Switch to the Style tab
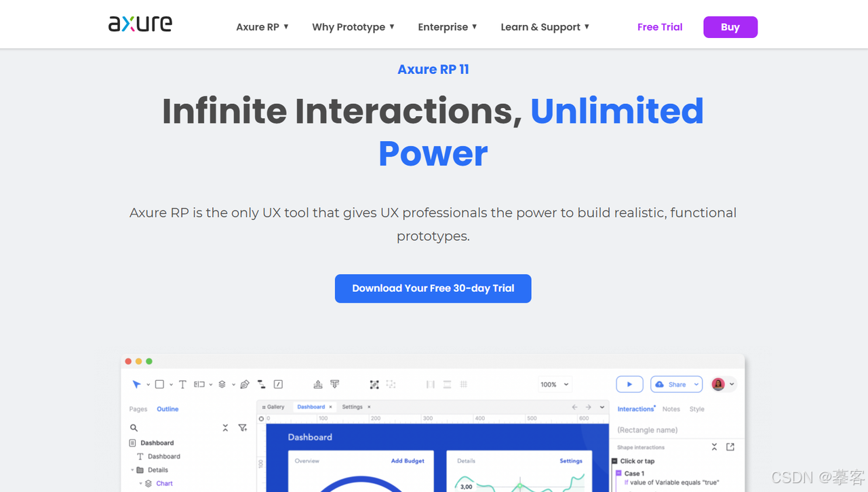The height and width of the screenshot is (492, 868). coord(697,409)
